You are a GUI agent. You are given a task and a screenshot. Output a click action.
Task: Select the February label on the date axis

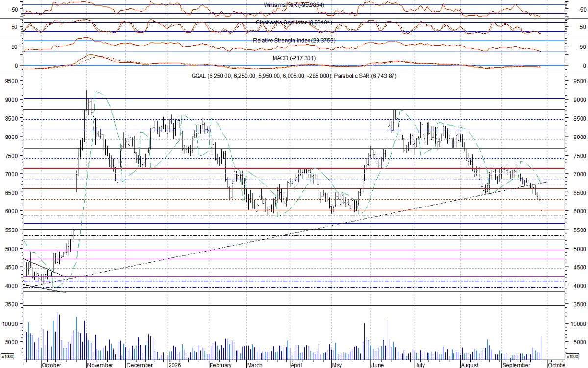click(221, 365)
